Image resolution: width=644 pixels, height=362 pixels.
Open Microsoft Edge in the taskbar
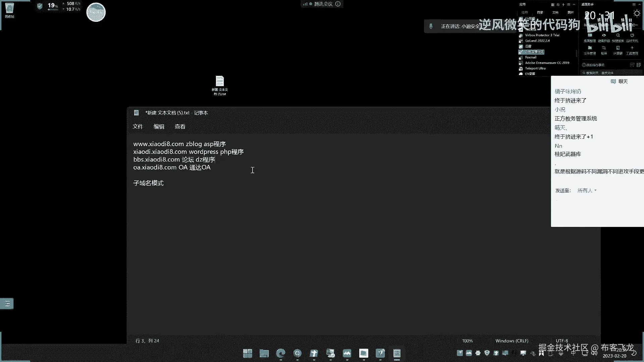pyautogui.click(x=281, y=353)
